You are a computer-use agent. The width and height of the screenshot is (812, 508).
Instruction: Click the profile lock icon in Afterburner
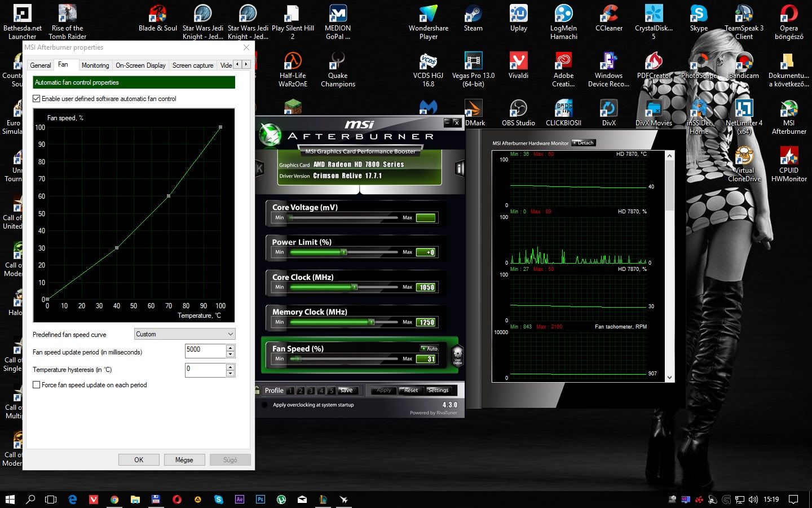[257, 390]
